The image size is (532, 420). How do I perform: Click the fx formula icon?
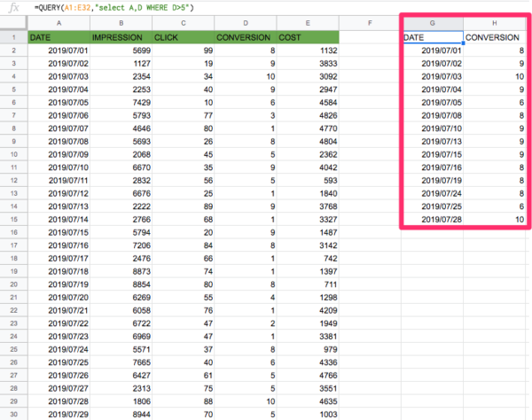(13, 7)
